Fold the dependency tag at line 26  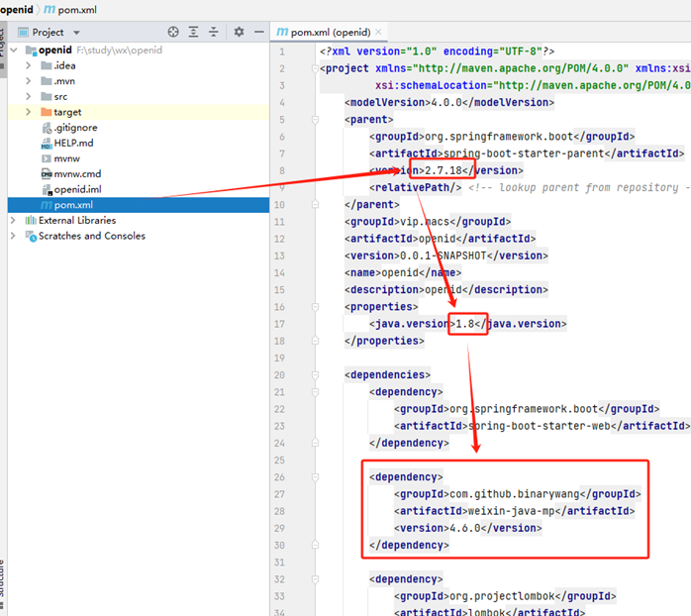click(x=315, y=476)
